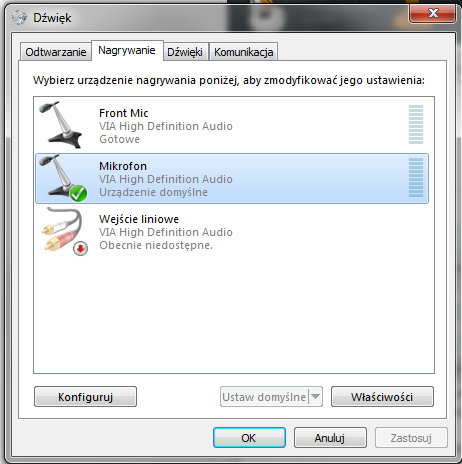Close the Dźwięk dialog window
462x464 pixels.
pyautogui.click(x=432, y=14)
